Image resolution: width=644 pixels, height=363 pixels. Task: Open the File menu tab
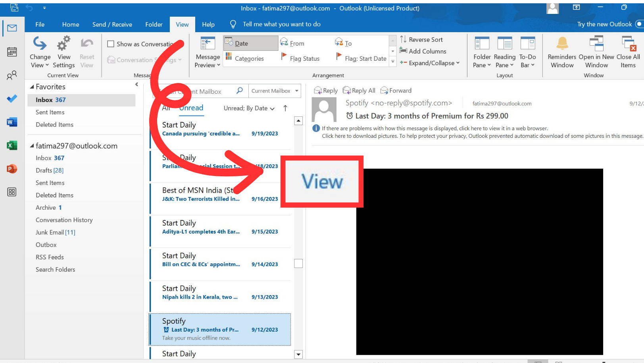pyautogui.click(x=40, y=25)
